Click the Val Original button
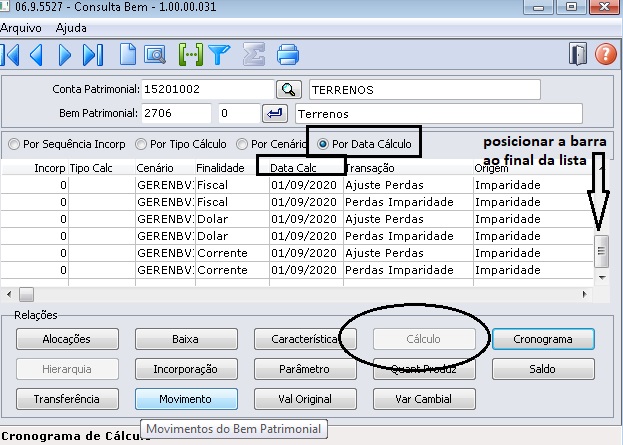623x445 pixels. click(305, 399)
